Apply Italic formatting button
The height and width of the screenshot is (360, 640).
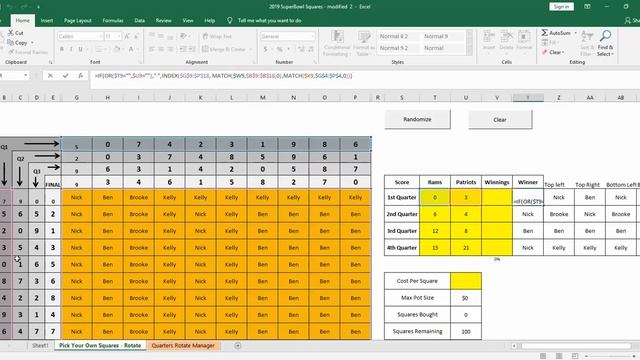click(71, 49)
